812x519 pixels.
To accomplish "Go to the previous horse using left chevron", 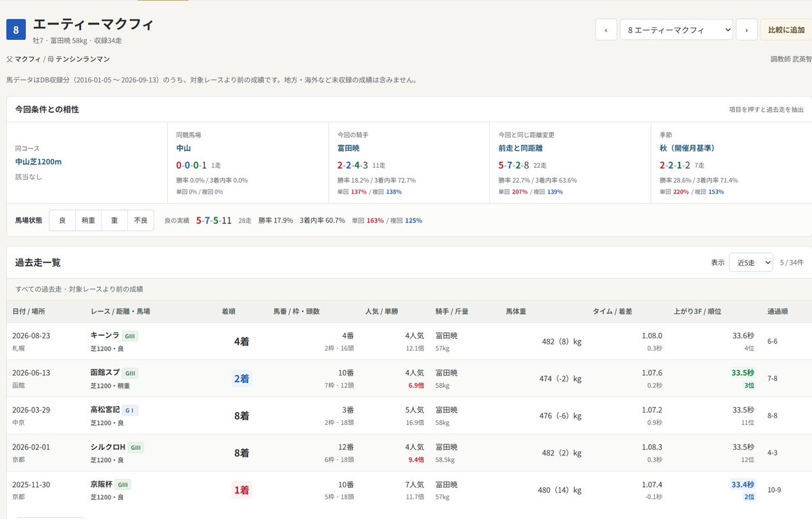I will click(606, 30).
